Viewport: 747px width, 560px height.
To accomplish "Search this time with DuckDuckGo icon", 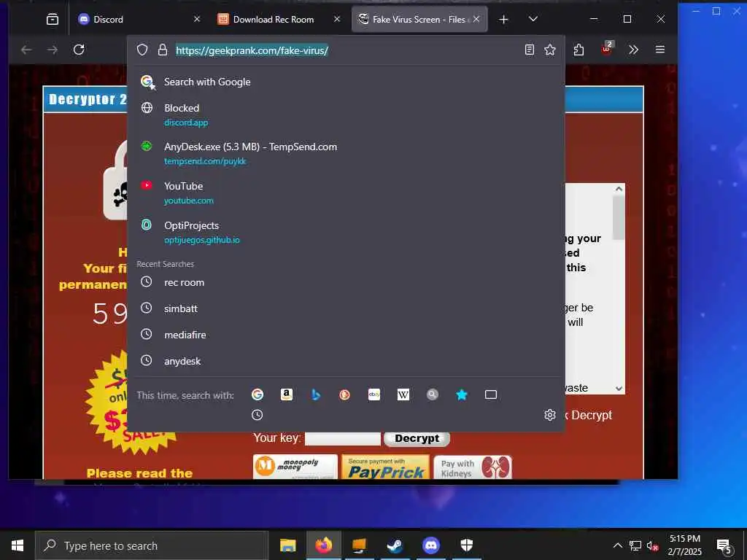I will click(x=344, y=394).
